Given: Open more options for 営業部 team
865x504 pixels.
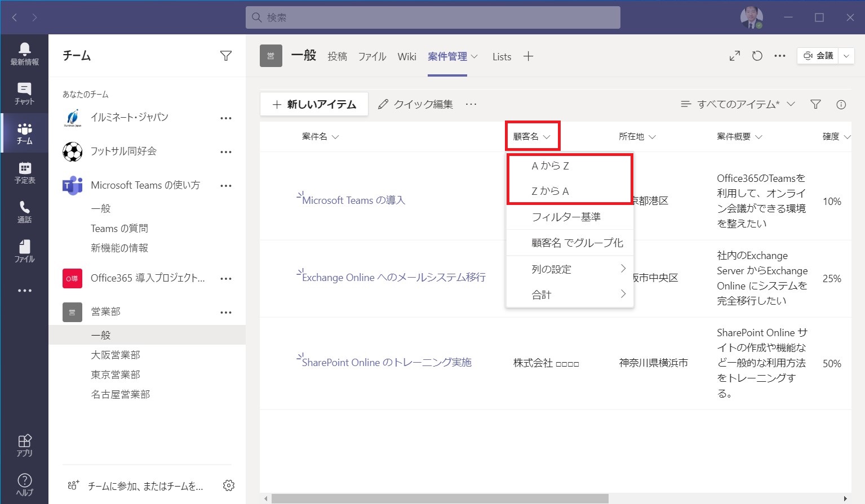Looking at the screenshot, I should coord(226,313).
